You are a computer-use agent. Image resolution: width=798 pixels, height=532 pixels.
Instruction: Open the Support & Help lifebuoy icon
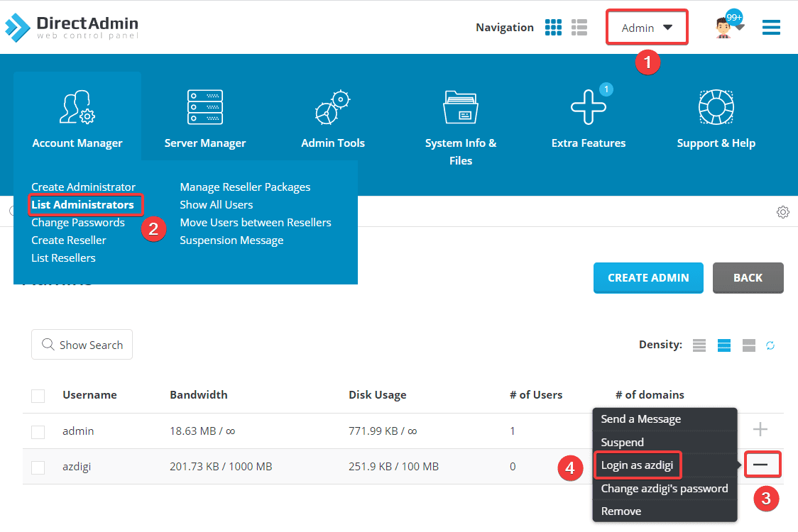pos(716,106)
